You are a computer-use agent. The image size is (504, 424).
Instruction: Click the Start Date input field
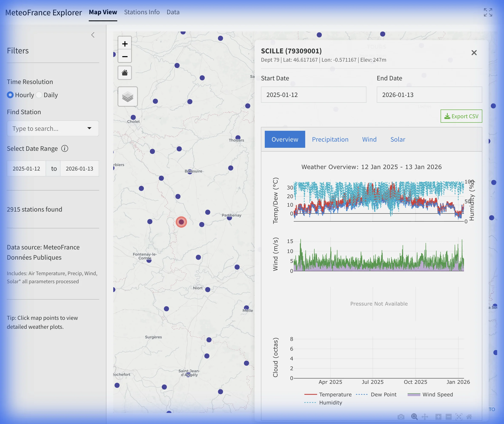(314, 95)
